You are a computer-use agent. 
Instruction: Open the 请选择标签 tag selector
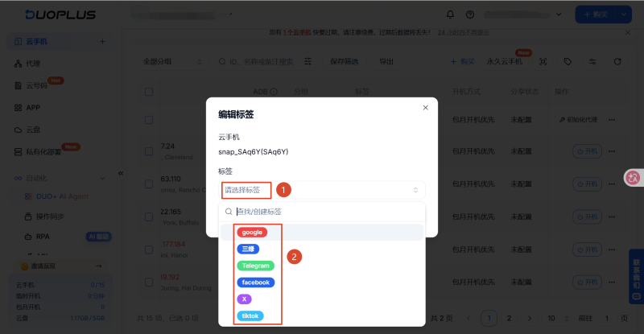coord(321,190)
